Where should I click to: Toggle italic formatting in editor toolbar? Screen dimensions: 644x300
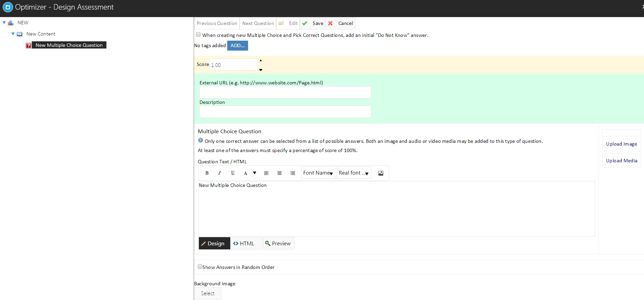tap(219, 173)
